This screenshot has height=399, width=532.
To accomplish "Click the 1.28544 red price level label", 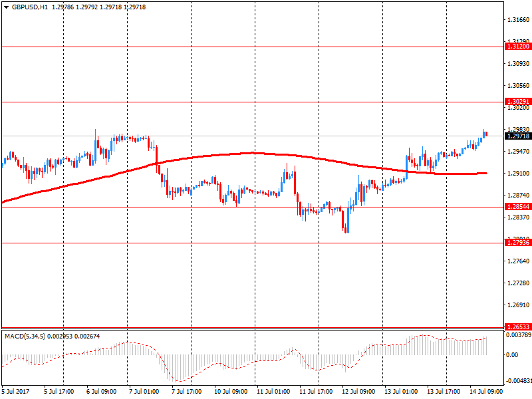I will [518, 207].
